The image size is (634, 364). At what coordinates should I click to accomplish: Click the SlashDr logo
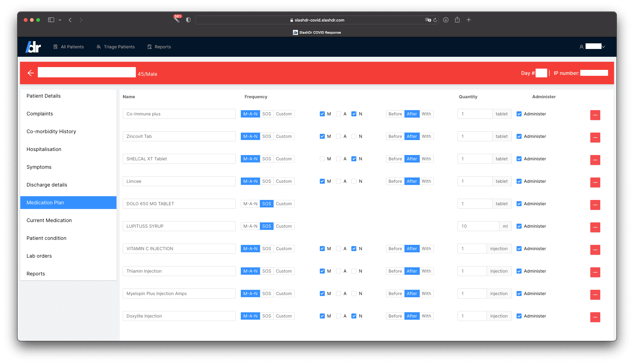33,47
